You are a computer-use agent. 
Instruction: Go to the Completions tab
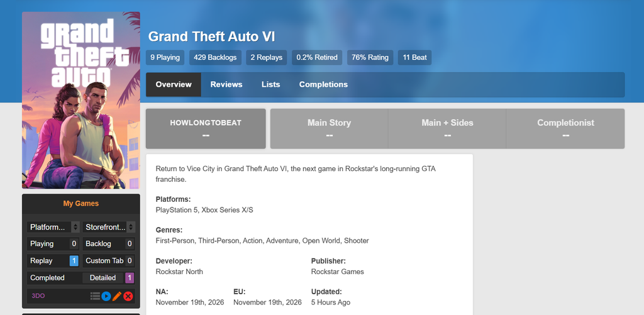coord(323,84)
